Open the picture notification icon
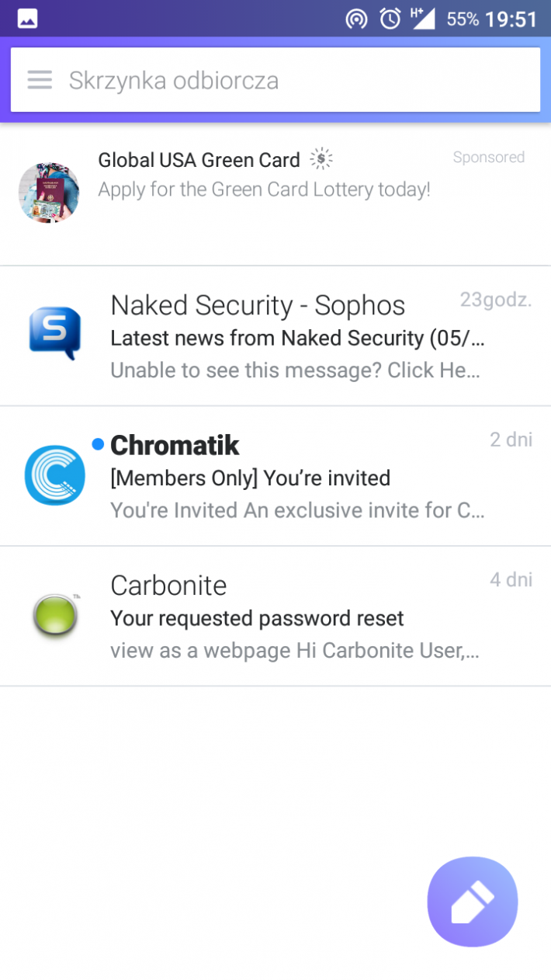This screenshot has height=980, width=551. click(x=28, y=19)
